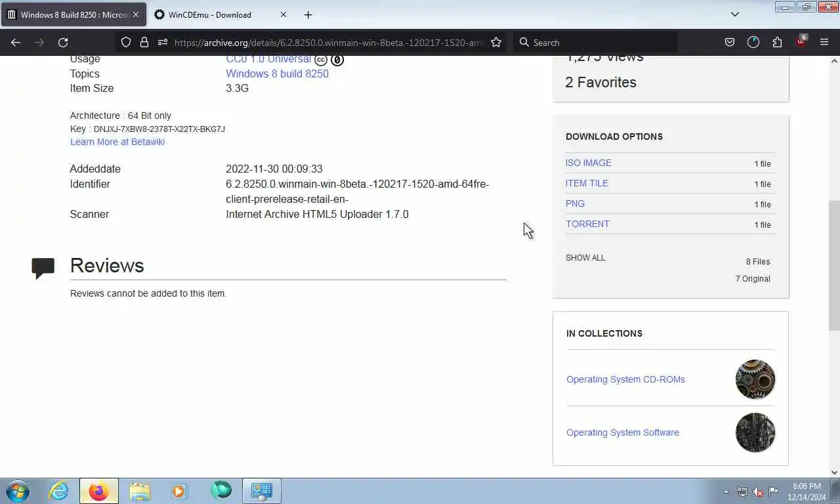The height and width of the screenshot is (504, 840).
Task: Click the Internet Archive HTML5 Uploader 1.7.0 text
Action: tap(317, 214)
